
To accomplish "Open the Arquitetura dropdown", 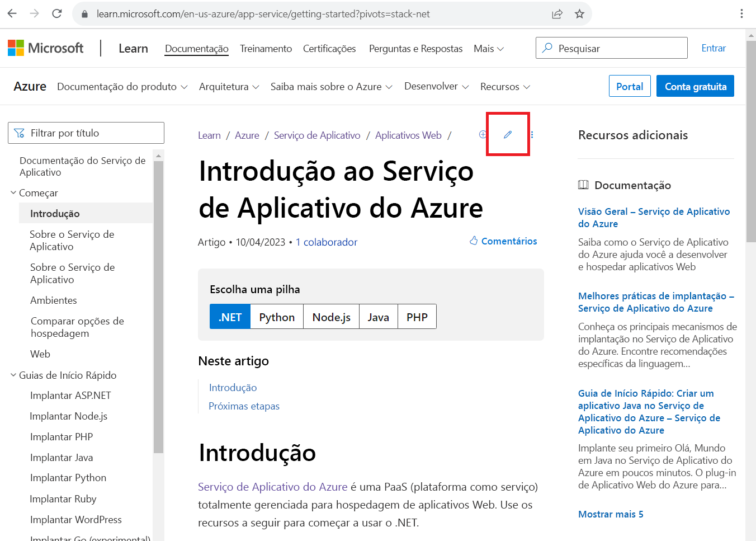I will coord(229,86).
